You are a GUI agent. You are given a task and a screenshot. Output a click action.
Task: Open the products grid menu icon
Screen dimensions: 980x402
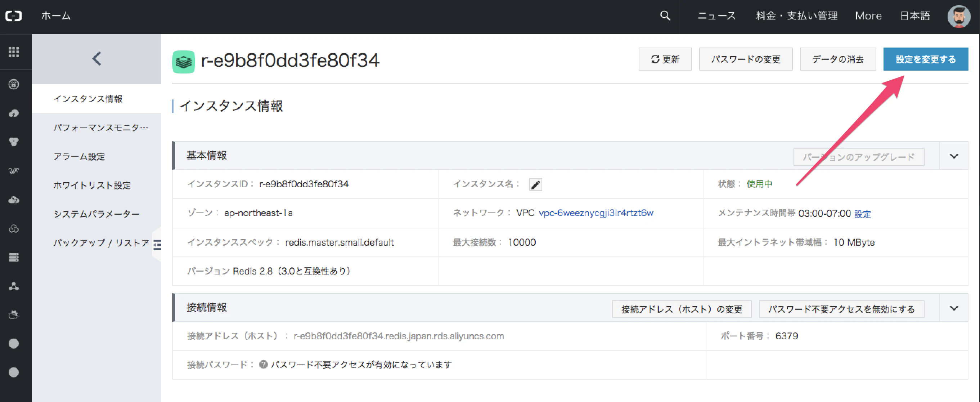click(14, 52)
